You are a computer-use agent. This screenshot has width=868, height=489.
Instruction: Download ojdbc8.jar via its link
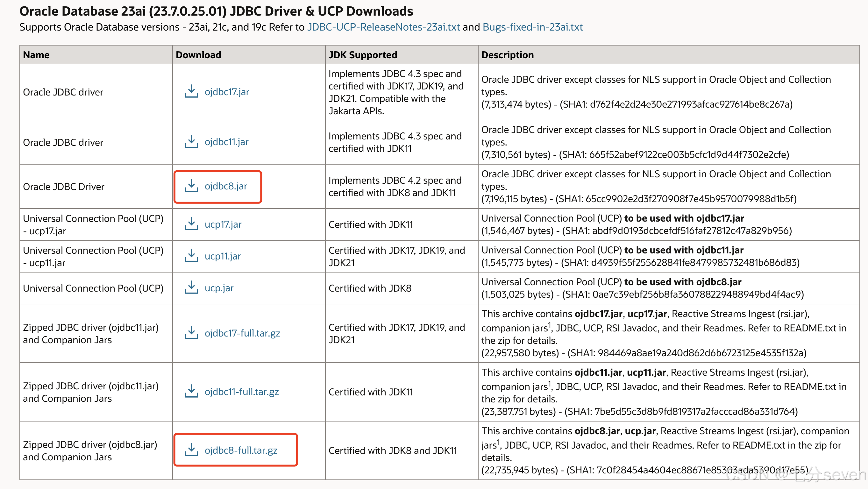(226, 186)
